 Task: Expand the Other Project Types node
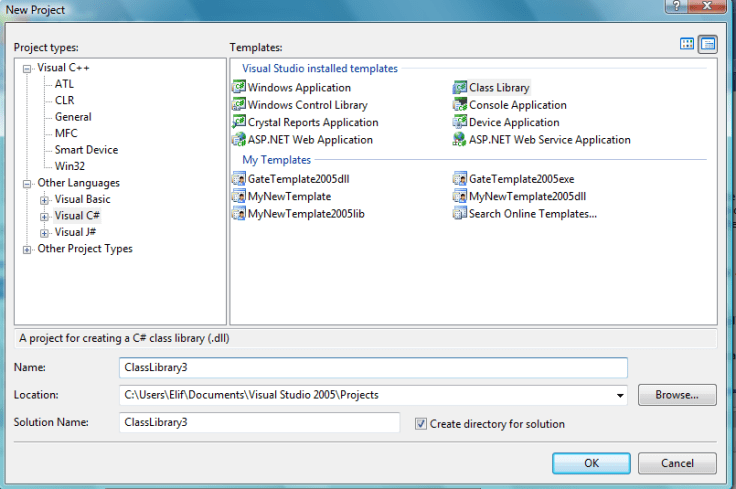tap(28, 249)
